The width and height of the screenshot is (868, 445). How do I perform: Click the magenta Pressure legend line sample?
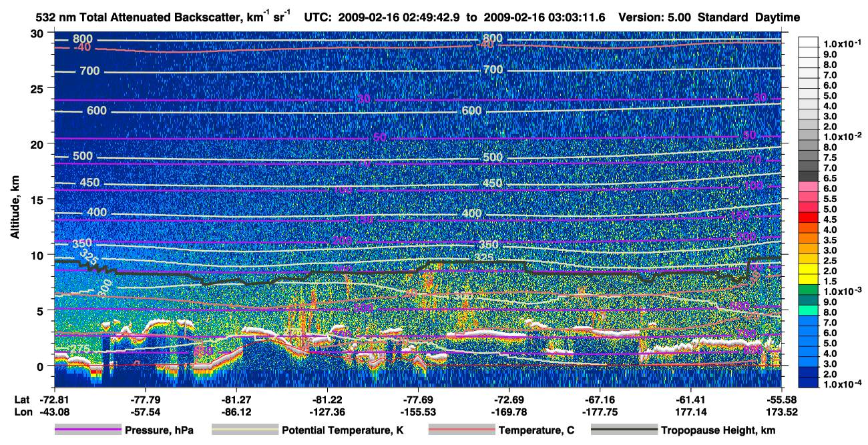[88, 431]
